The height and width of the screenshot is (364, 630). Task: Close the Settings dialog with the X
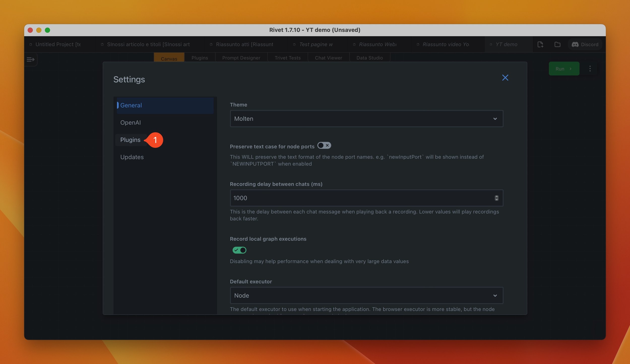pos(505,78)
